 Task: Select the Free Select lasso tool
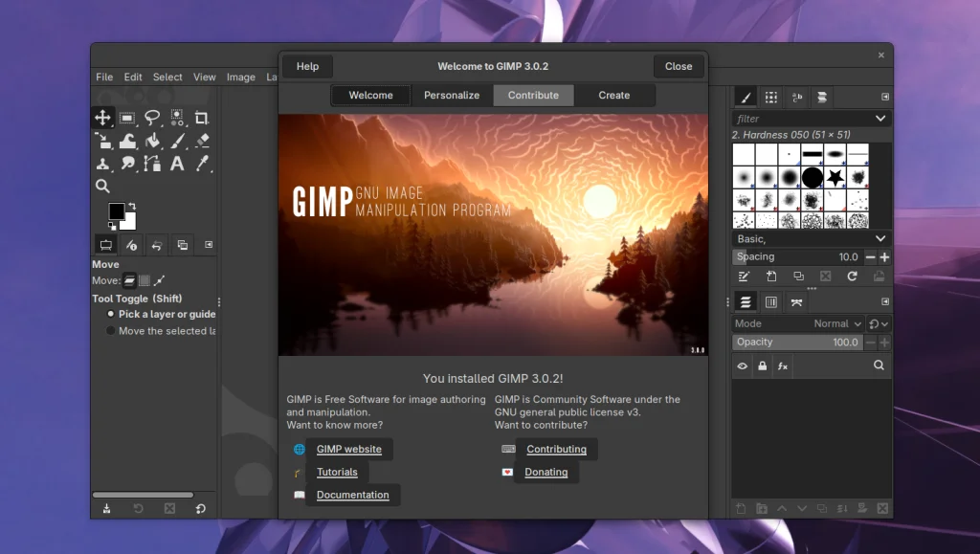point(150,118)
